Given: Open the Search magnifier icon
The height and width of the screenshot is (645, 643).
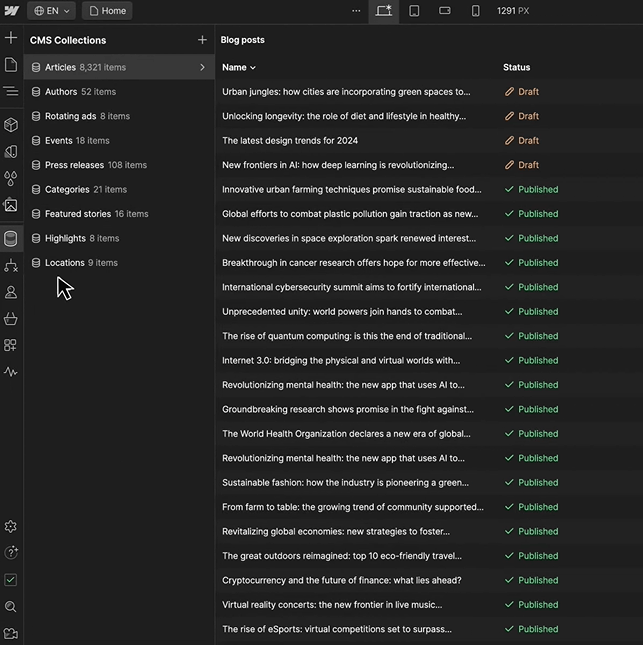Looking at the screenshot, I should click(x=11, y=606).
